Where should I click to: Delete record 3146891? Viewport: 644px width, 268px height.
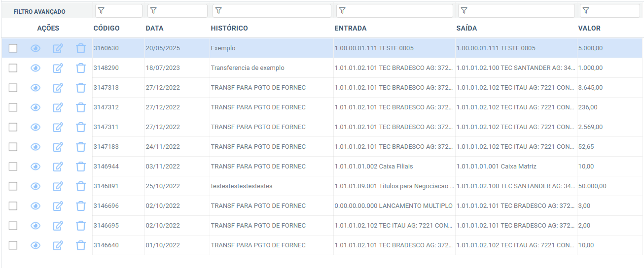click(81, 186)
